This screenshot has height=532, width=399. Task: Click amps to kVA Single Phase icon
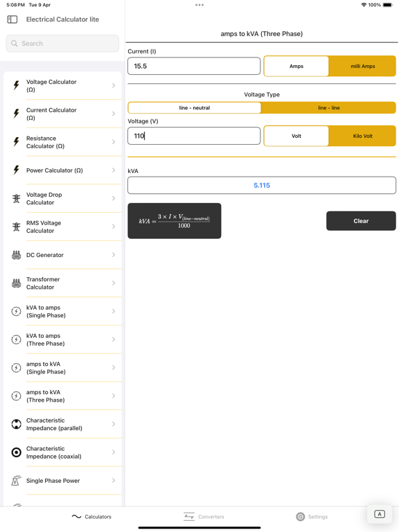[16, 367]
